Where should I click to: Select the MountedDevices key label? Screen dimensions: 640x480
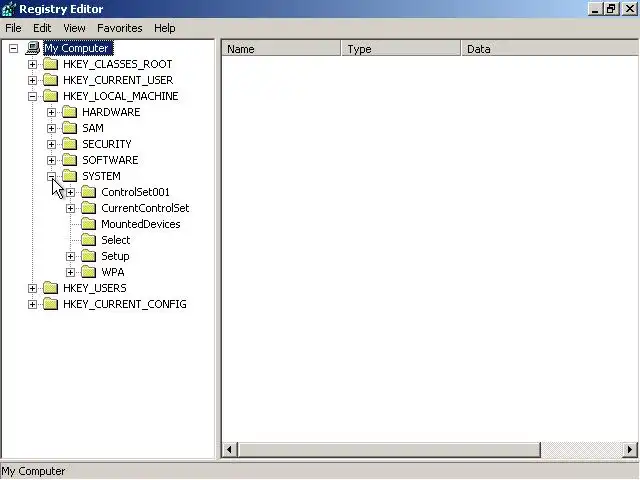[141, 224]
